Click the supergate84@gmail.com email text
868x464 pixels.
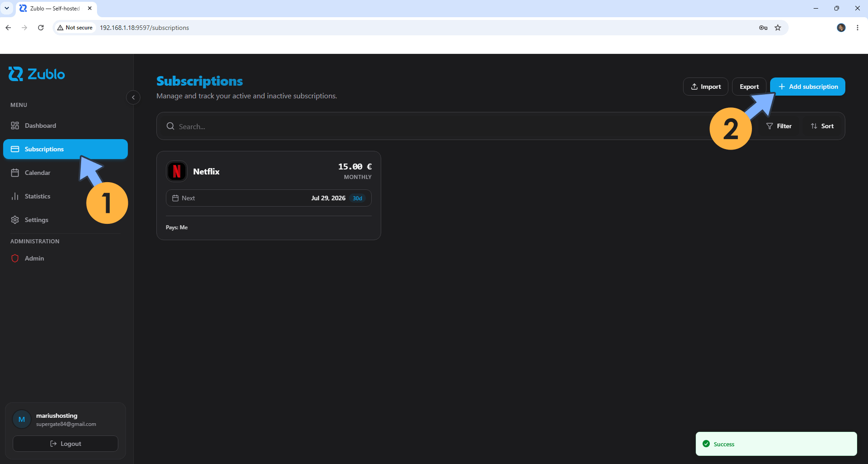66,424
